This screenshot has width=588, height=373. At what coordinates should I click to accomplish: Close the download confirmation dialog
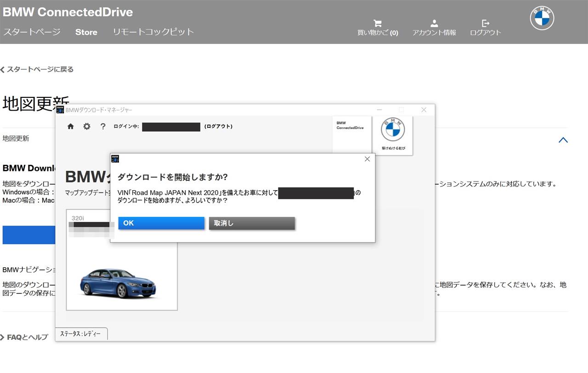[x=367, y=159]
